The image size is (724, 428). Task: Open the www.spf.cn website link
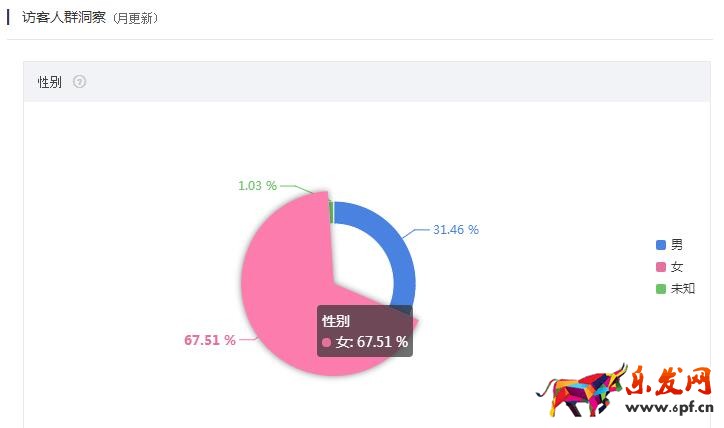coord(670,409)
